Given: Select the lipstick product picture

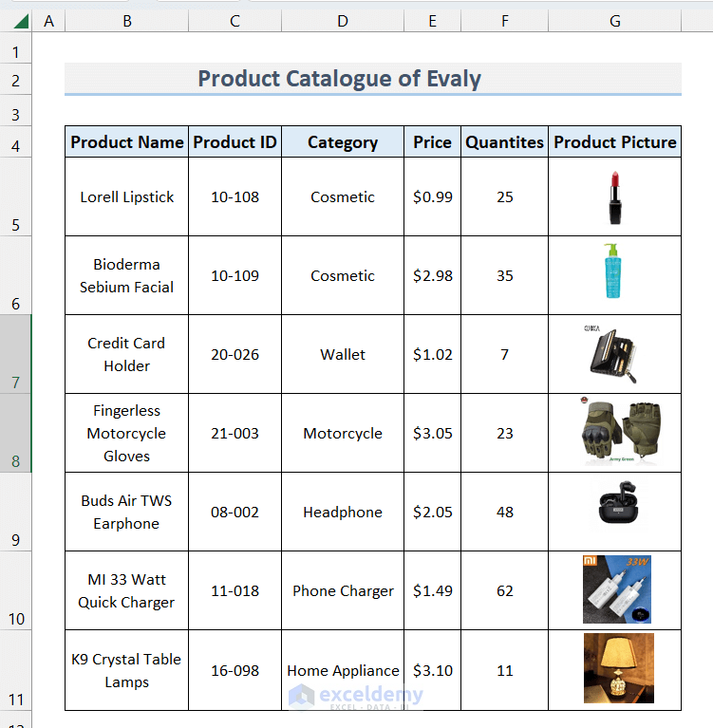Looking at the screenshot, I should point(615,197).
